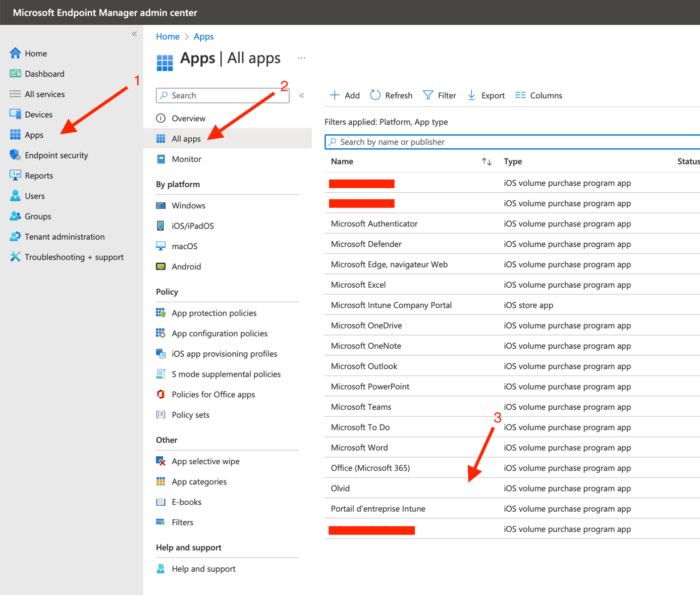Click the Windows platform icon
This screenshot has width=700, height=595.
coord(161,205)
